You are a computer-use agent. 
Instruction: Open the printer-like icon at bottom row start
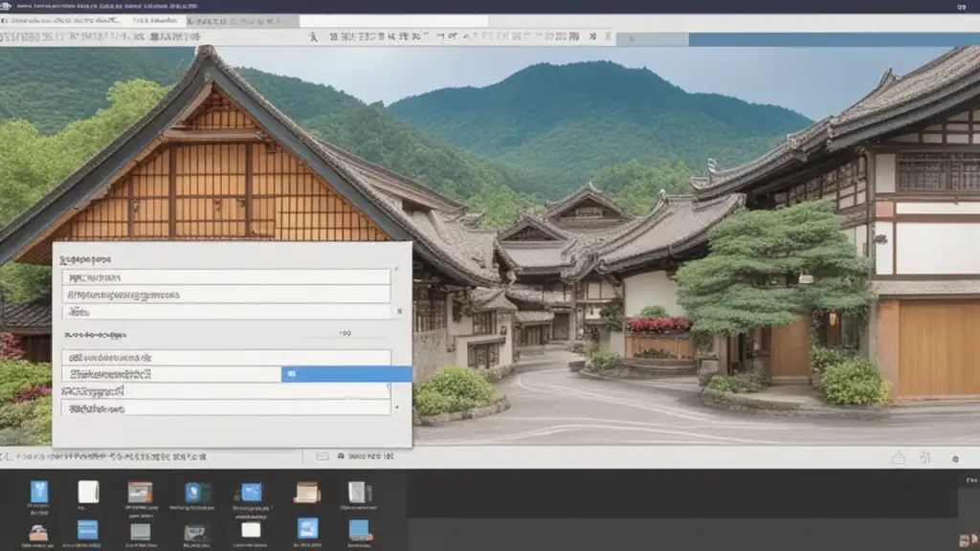pyautogui.click(x=39, y=531)
